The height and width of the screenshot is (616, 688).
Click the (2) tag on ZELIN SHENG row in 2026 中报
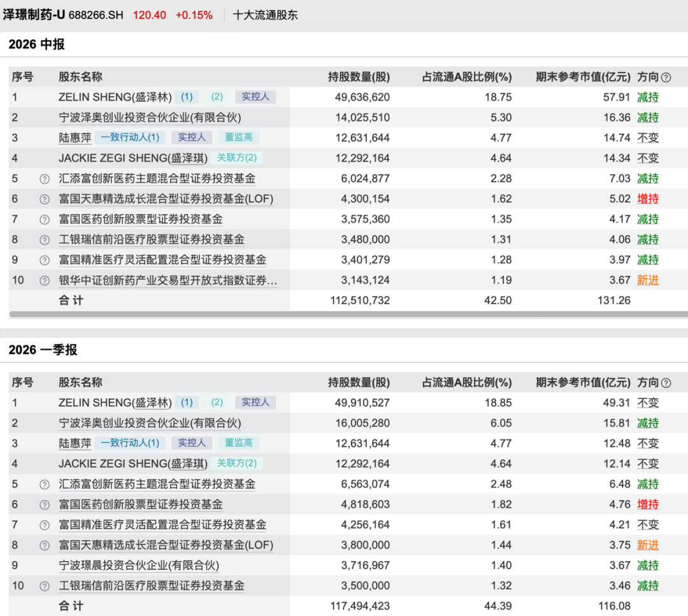pyautogui.click(x=217, y=97)
